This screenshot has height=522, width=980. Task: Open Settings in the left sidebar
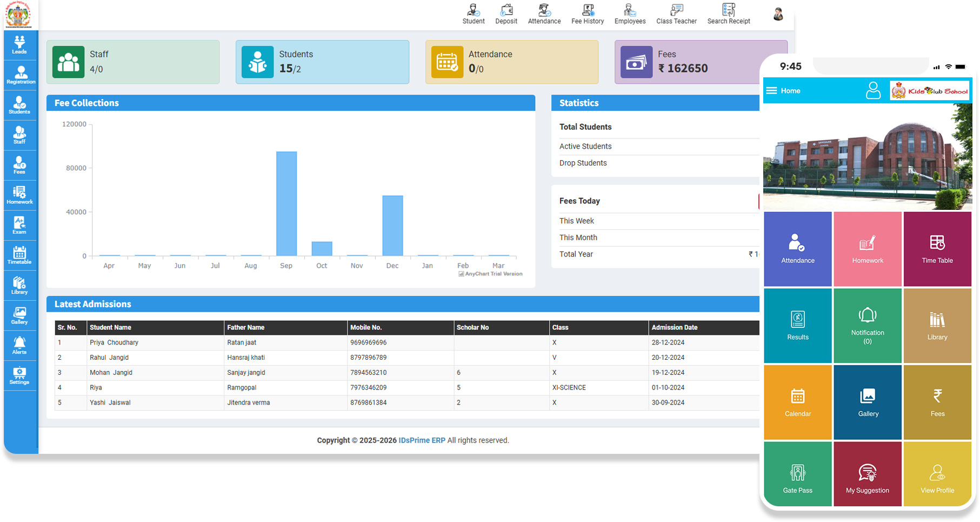(19, 375)
